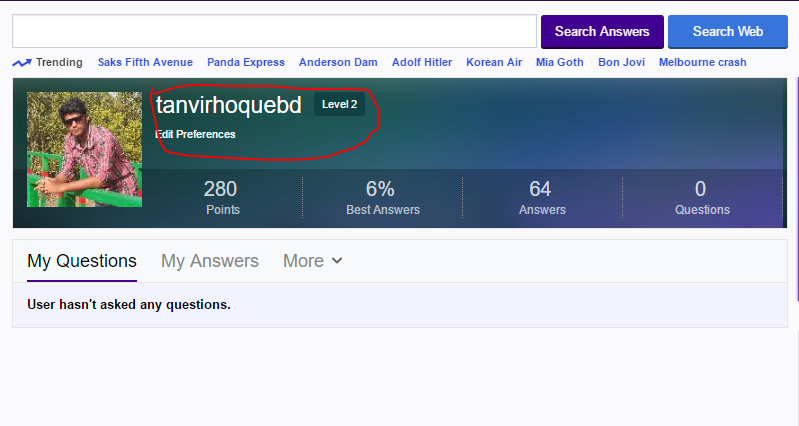This screenshot has height=426, width=799.
Task: Switch to the My Answers tab
Action: 210,261
